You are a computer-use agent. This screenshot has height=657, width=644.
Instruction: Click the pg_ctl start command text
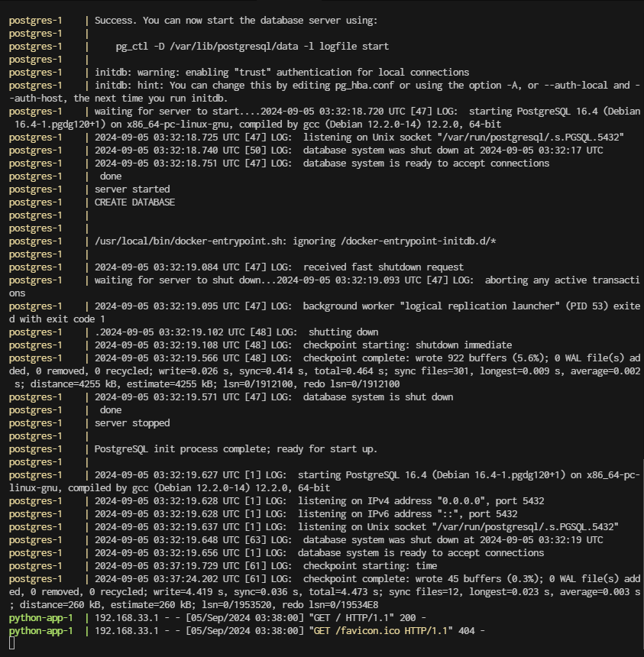click(252, 47)
